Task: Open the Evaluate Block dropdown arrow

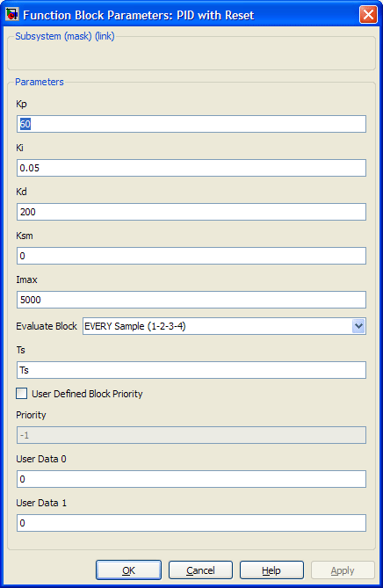Action: click(358, 326)
